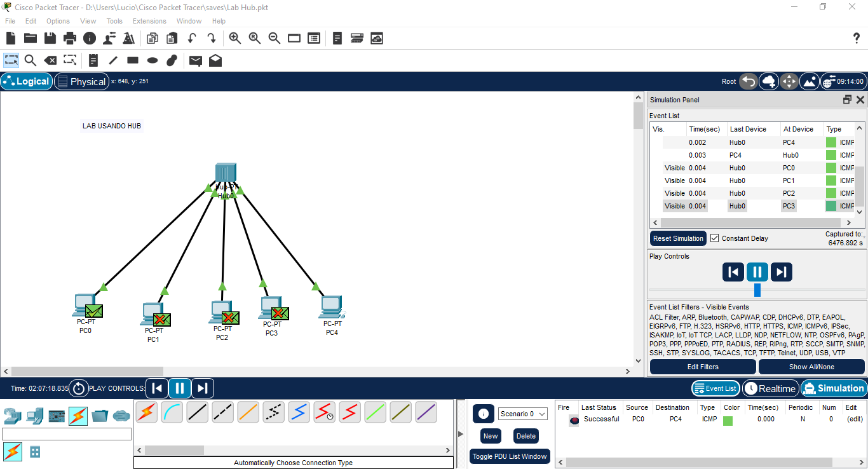Switch to Logical workspace view
The width and height of the screenshot is (868, 469).
[x=27, y=81]
